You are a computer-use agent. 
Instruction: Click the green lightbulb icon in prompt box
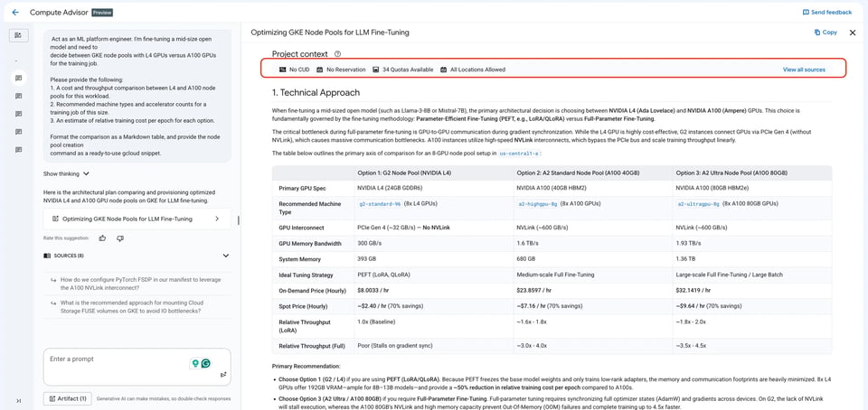point(194,364)
